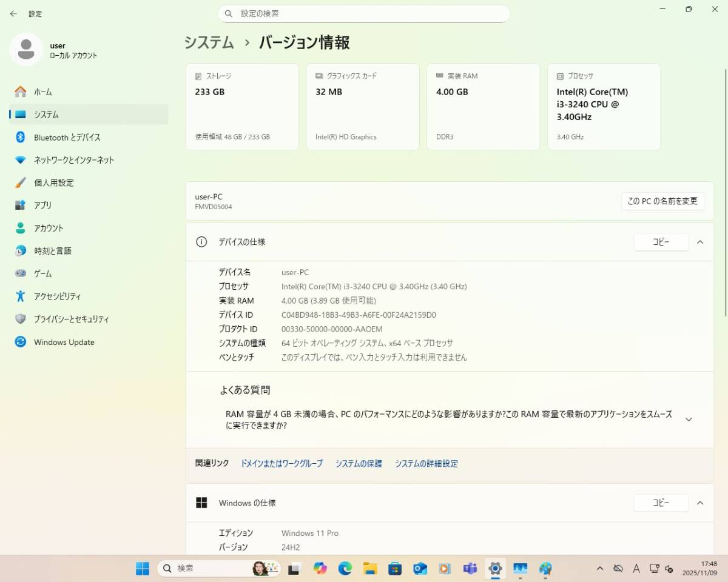Open the システムの保護 link
This screenshot has width=728, height=582.
pyautogui.click(x=359, y=463)
